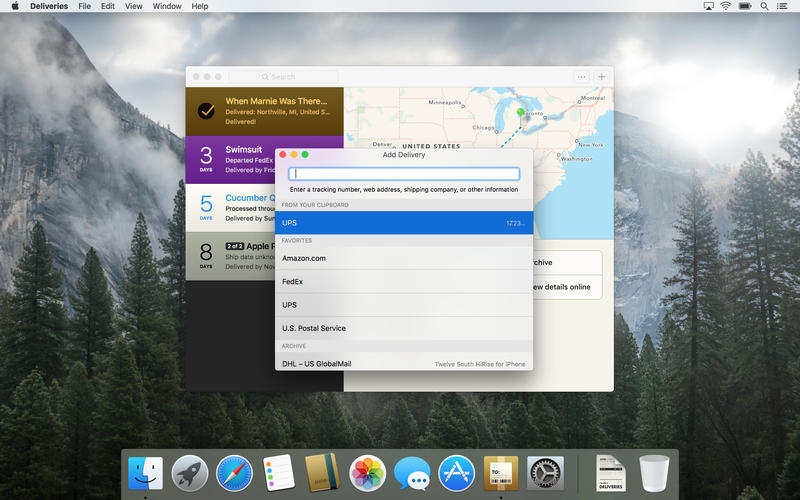This screenshot has height=500, width=800.
Task: Click the Chicago label on the map
Action: click(483, 127)
